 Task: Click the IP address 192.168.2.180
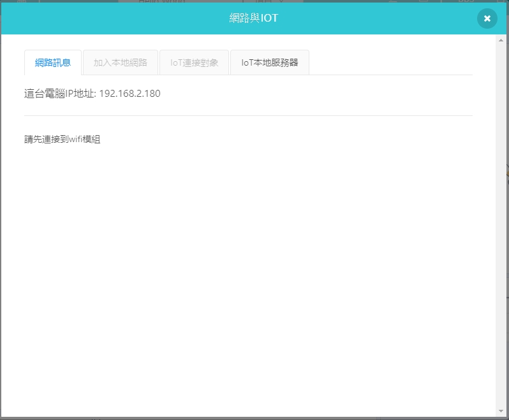pos(129,94)
